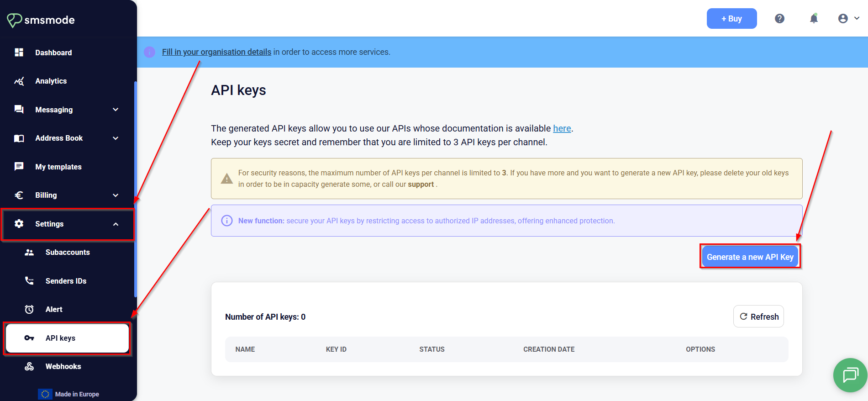Image resolution: width=868 pixels, height=401 pixels.
Task: Select API keys menu item
Action: [x=67, y=338]
